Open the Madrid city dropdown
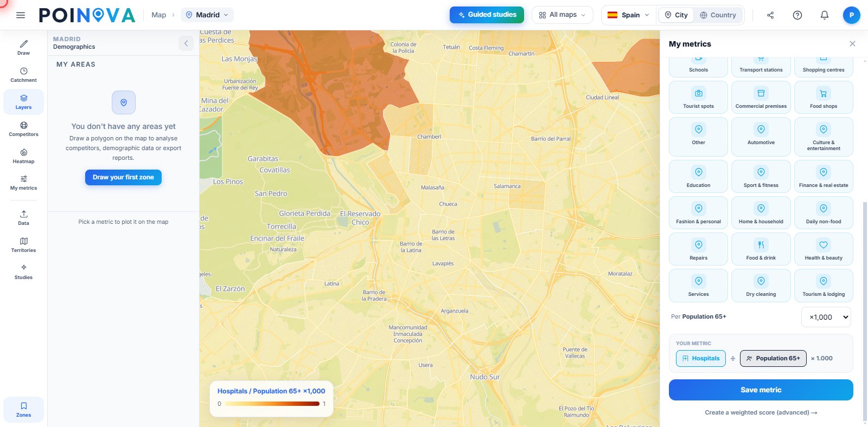The height and width of the screenshot is (427, 868). [207, 15]
